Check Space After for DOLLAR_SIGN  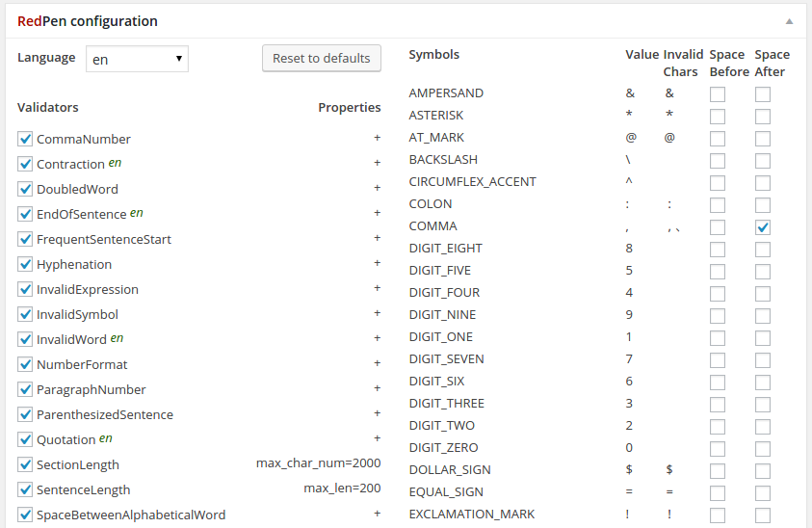tap(762, 471)
